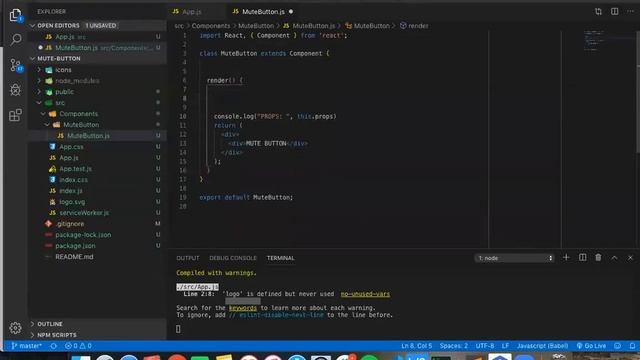Open the editor More Actions menu
The height and width of the screenshot is (360, 640).
[x=630, y=11]
